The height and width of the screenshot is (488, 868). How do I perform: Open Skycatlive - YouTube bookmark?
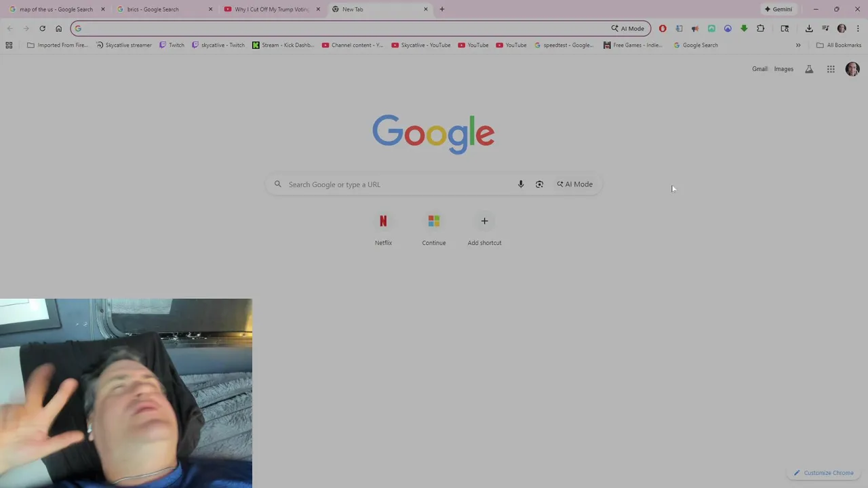(420, 45)
